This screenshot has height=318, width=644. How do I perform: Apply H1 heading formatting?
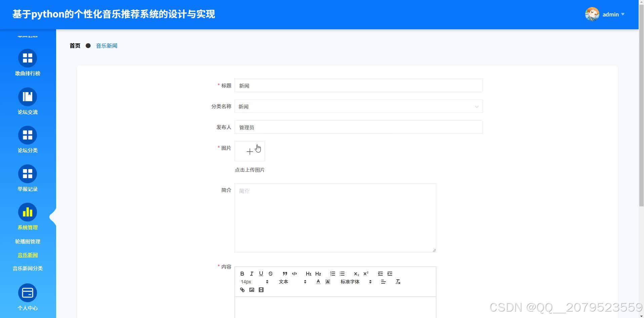pos(308,274)
